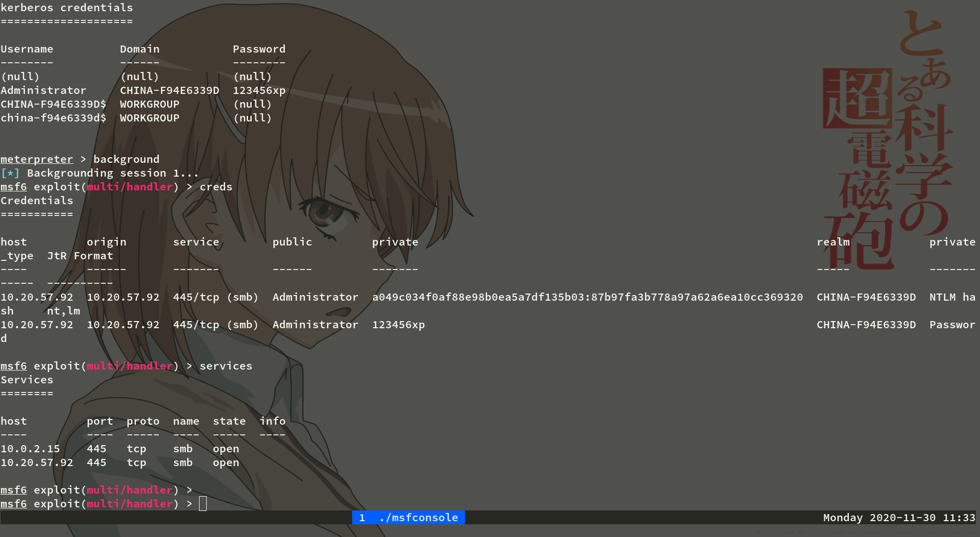Click 'nt,lm' JtR format value
Screen dimensions: 980x537
tap(64, 311)
